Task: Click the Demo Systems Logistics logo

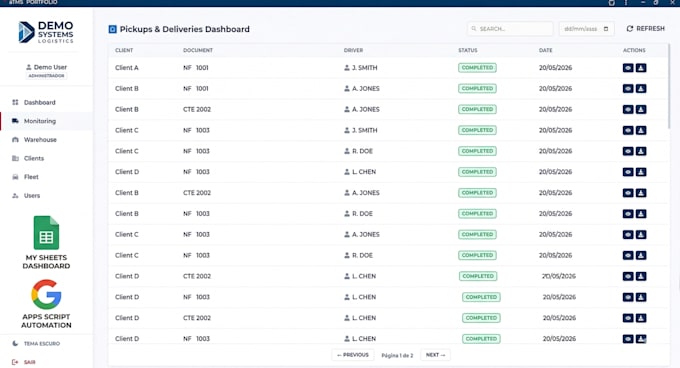Action: [46, 32]
